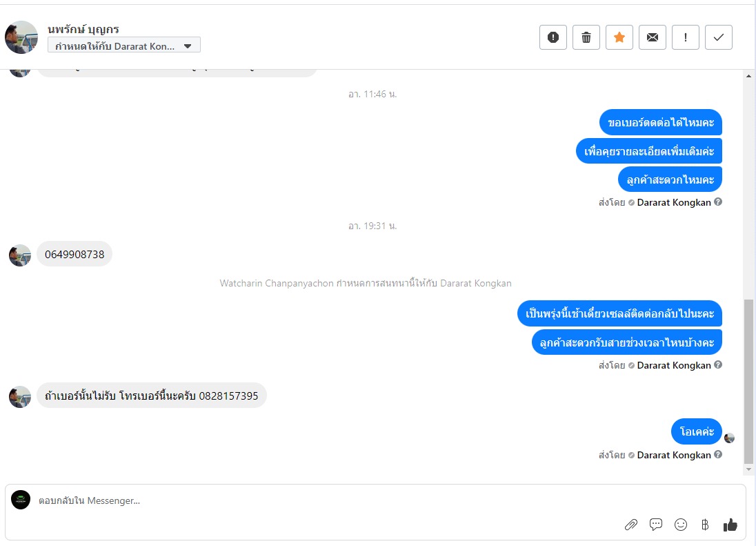Open saved replies speech bubble icon

(656, 525)
